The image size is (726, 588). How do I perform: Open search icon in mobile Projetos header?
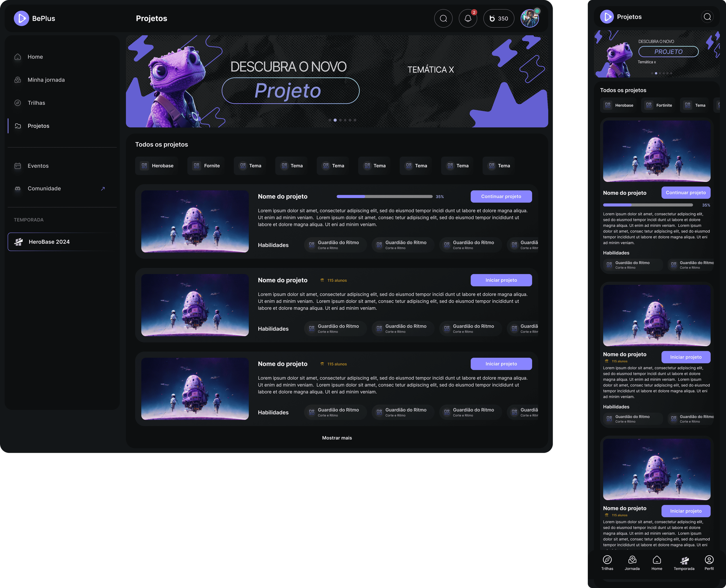[x=707, y=17]
